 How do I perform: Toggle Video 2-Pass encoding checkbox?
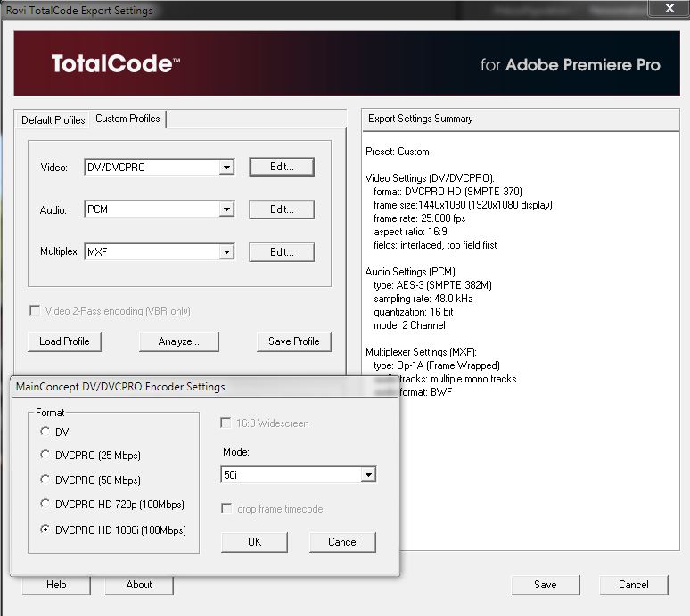coord(35,310)
